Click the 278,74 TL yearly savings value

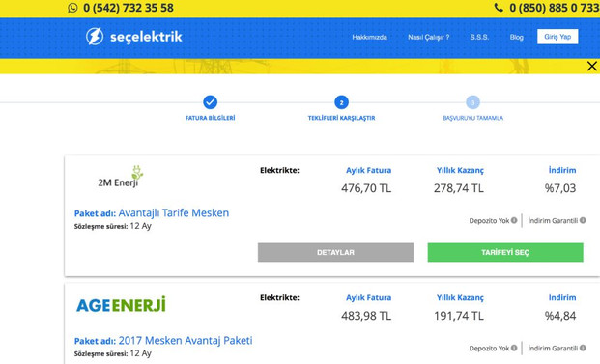458,188
